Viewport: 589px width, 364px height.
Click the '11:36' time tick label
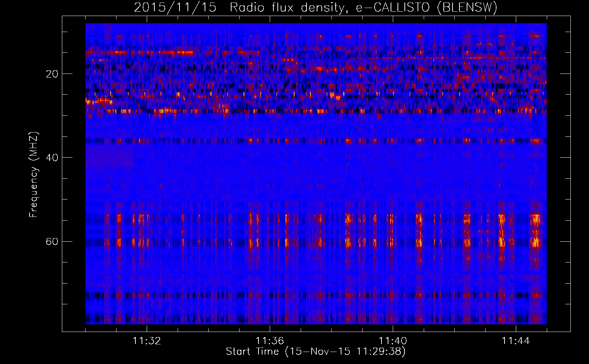[270, 341]
